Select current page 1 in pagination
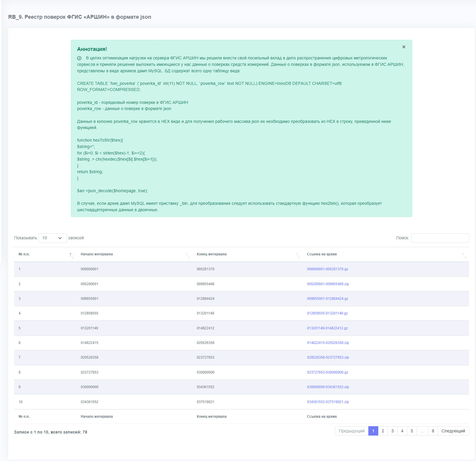476x461 pixels. pos(373,431)
